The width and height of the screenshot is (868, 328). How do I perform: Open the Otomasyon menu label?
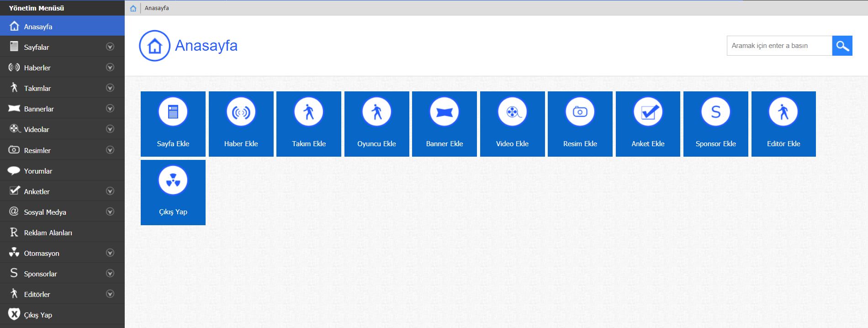(x=42, y=253)
